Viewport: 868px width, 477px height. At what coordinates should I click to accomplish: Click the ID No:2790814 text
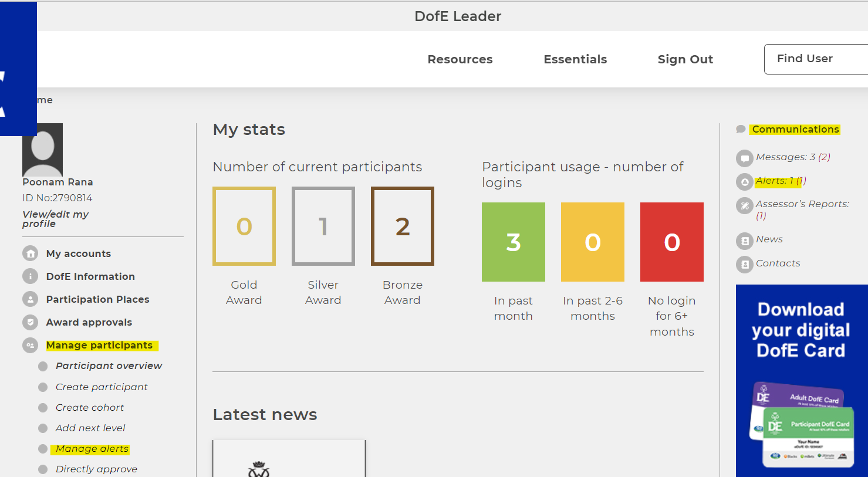pos(57,198)
